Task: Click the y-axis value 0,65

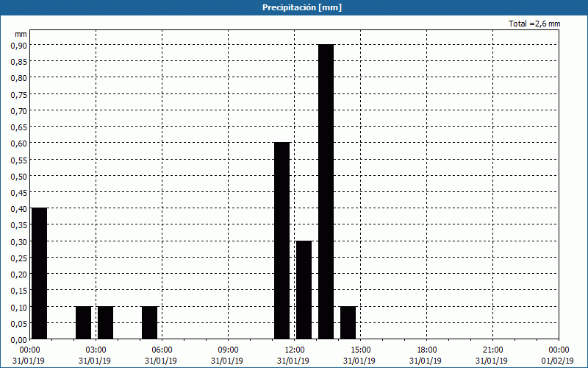Action: pyautogui.click(x=19, y=127)
